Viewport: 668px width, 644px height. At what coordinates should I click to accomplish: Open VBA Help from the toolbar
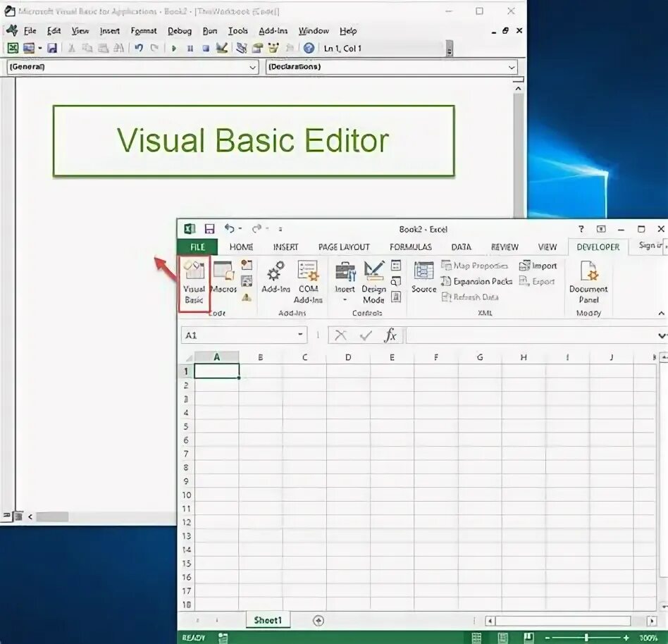pyautogui.click(x=309, y=48)
